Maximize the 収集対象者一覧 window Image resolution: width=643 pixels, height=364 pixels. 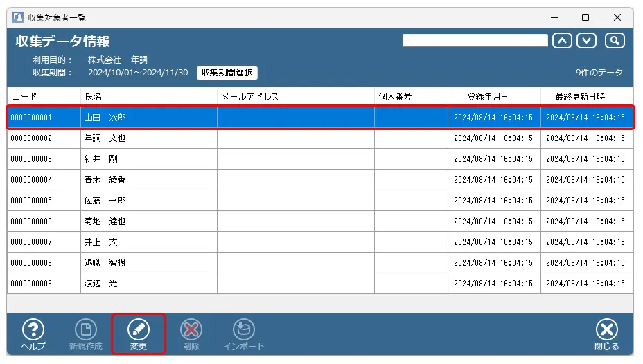585,17
